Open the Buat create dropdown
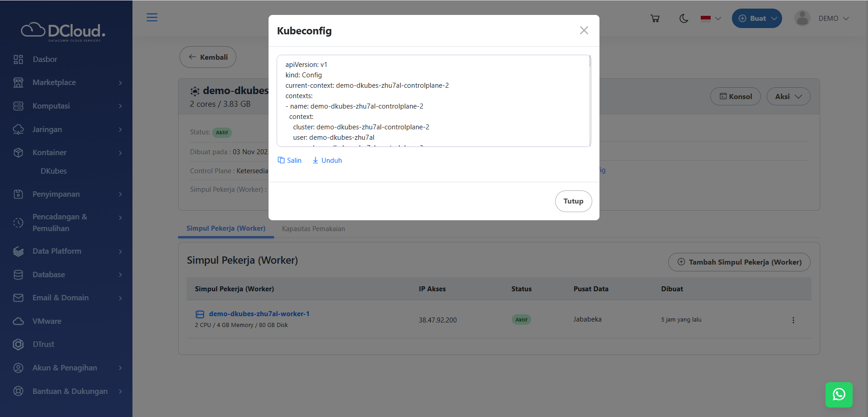The height and width of the screenshot is (417, 868). coord(756,19)
